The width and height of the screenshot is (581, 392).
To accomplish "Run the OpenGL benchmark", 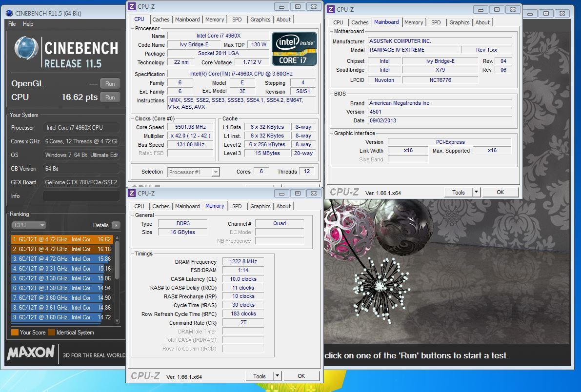I will pyautogui.click(x=110, y=84).
